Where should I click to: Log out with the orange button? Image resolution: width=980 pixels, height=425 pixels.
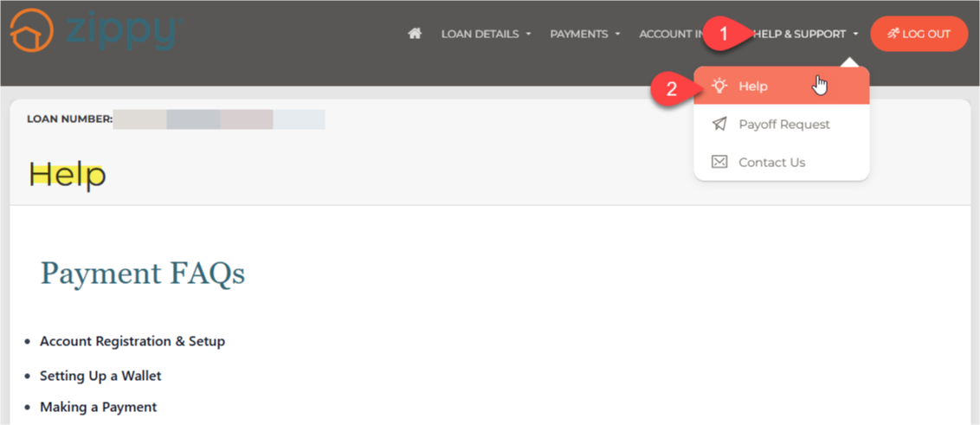919,34
